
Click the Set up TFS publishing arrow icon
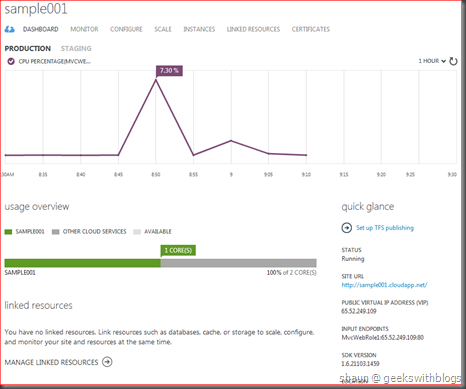(x=347, y=228)
